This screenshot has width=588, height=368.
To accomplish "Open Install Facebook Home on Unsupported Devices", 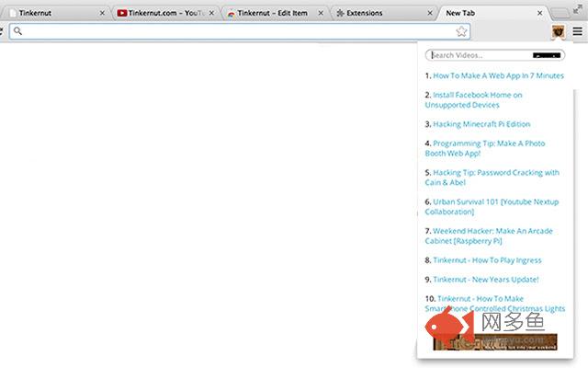I will 473,100.
